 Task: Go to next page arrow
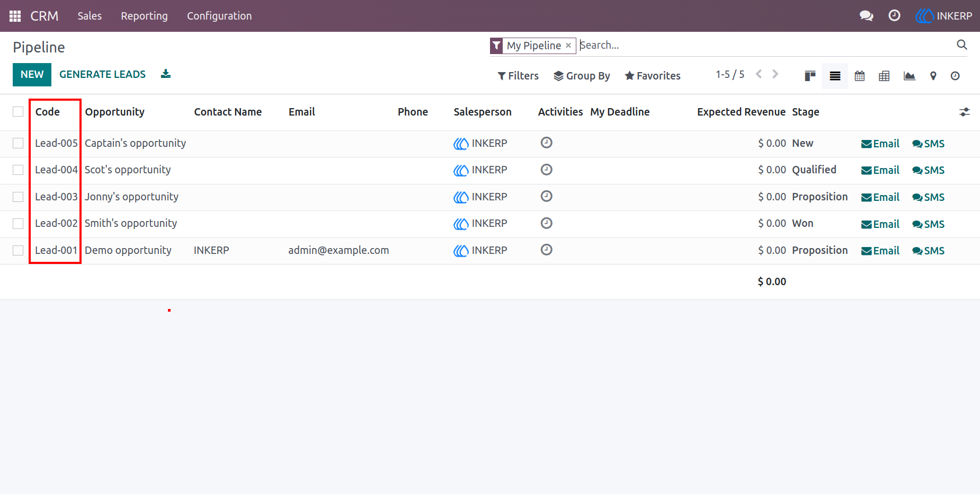click(776, 74)
